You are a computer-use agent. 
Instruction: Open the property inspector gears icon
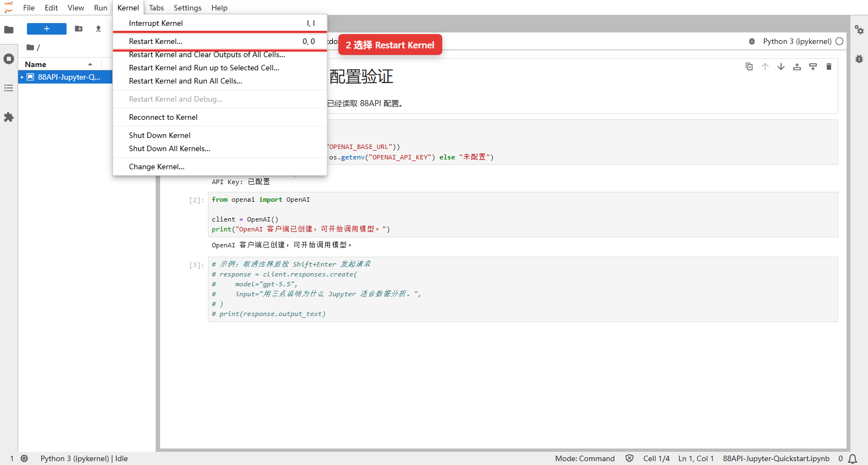859,30
